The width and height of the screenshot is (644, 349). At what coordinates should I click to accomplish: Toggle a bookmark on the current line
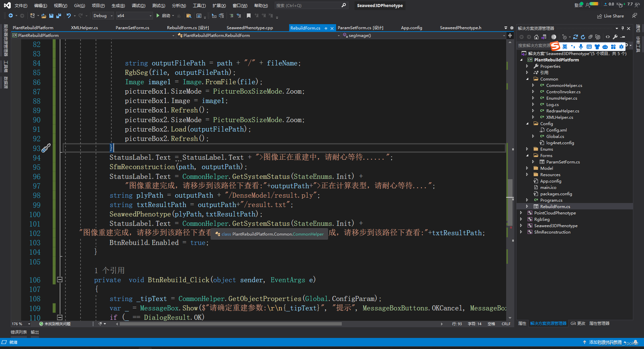coord(249,16)
